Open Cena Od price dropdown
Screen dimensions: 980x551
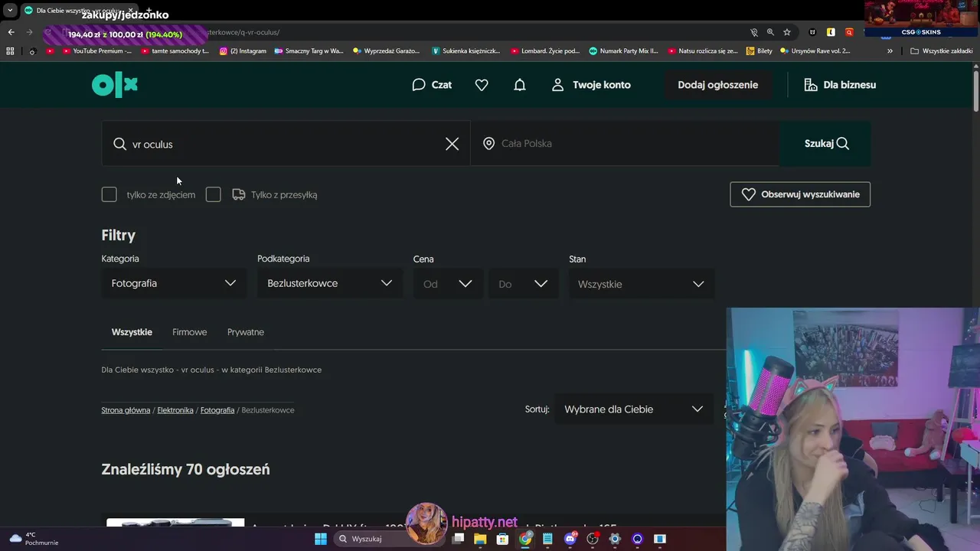448,284
